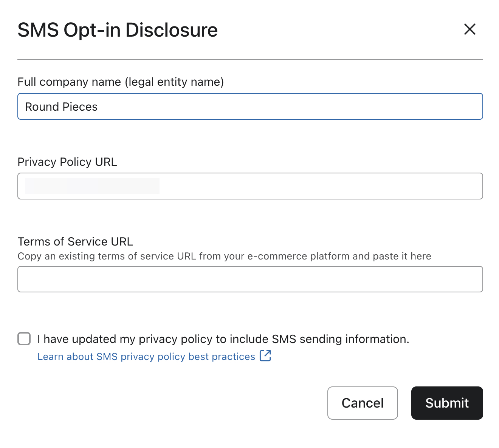Close the SMS Opt-in Disclosure dialog
499x448 pixels.
tap(470, 29)
